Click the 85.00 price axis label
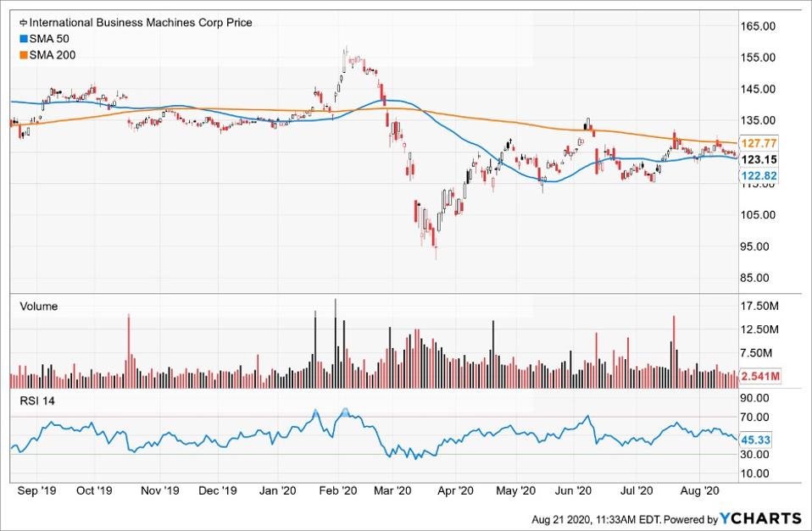The height and width of the screenshot is (531, 812). (755, 279)
